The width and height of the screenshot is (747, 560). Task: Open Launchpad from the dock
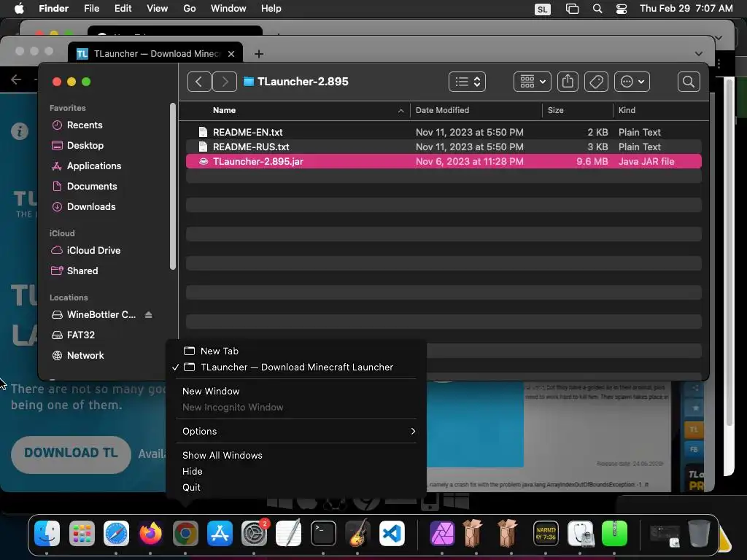tap(82, 533)
